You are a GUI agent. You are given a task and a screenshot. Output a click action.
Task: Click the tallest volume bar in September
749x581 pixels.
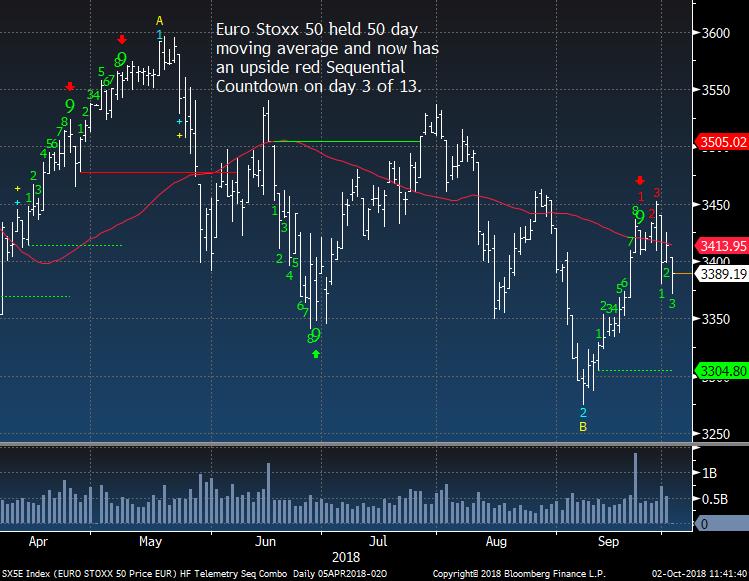point(635,488)
